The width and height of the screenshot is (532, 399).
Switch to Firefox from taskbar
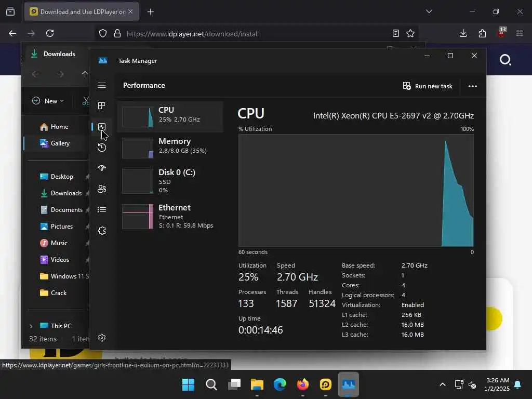point(303,384)
